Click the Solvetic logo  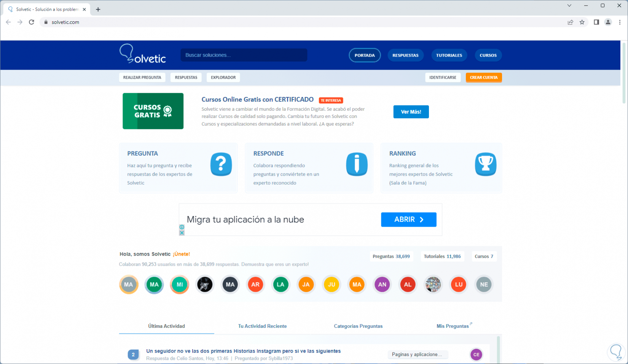click(x=143, y=54)
